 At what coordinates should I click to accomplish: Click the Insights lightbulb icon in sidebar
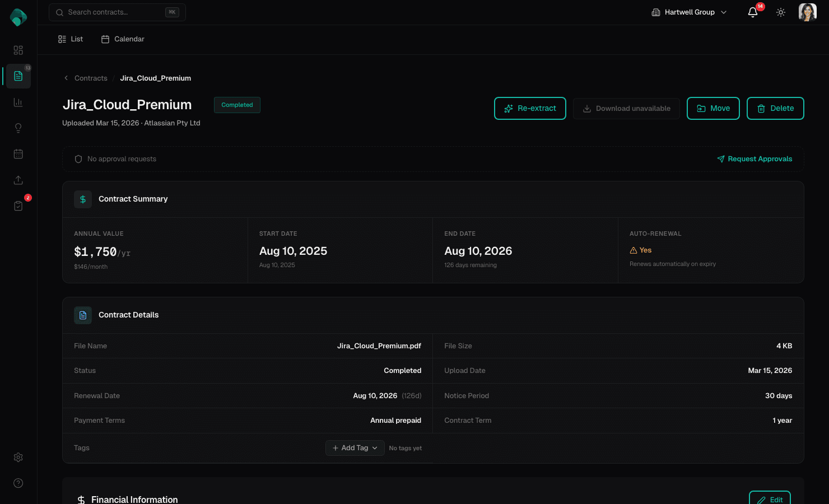[x=18, y=128]
